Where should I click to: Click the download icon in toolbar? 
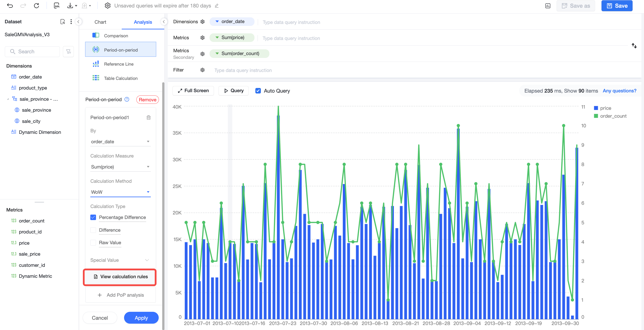(x=70, y=5)
